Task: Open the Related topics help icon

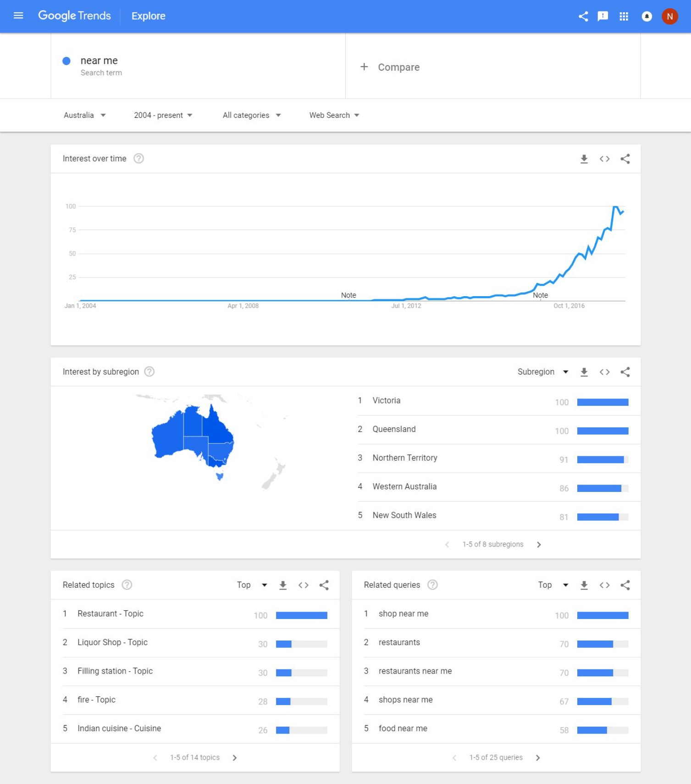Action: 127,585
